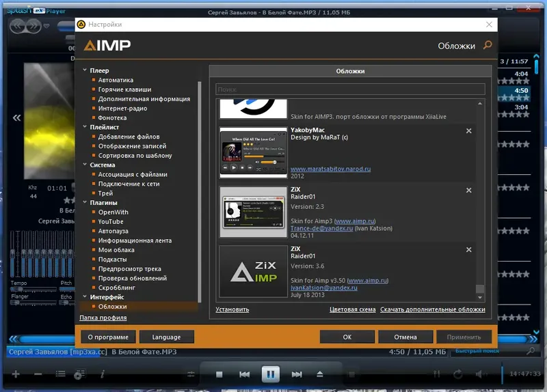This screenshot has height=392, width=547.
Task: Mute sound via the speaker icon
Action: 481,374
